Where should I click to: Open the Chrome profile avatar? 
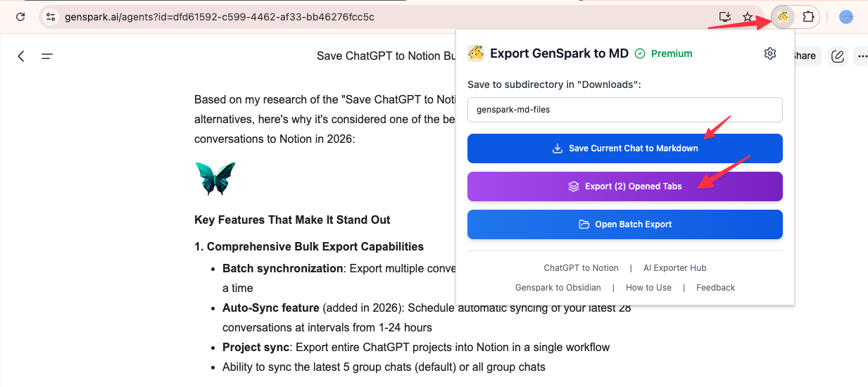[x=846, y=17]
